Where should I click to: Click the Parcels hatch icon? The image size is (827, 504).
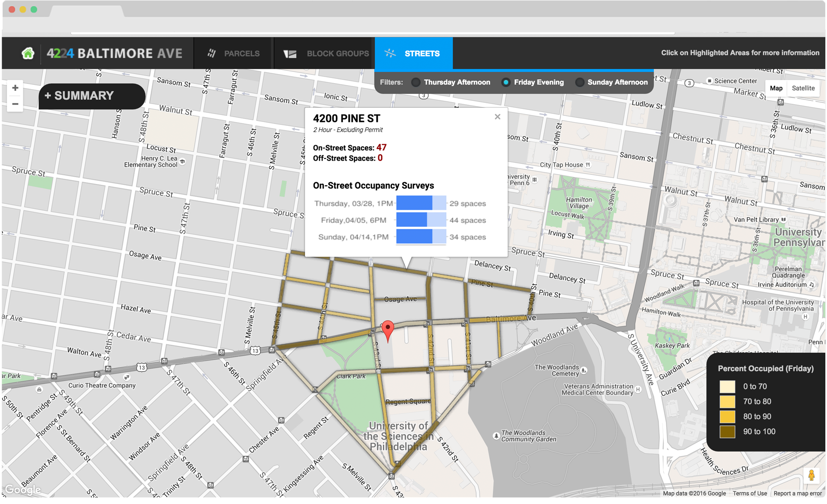pos(211,53)
